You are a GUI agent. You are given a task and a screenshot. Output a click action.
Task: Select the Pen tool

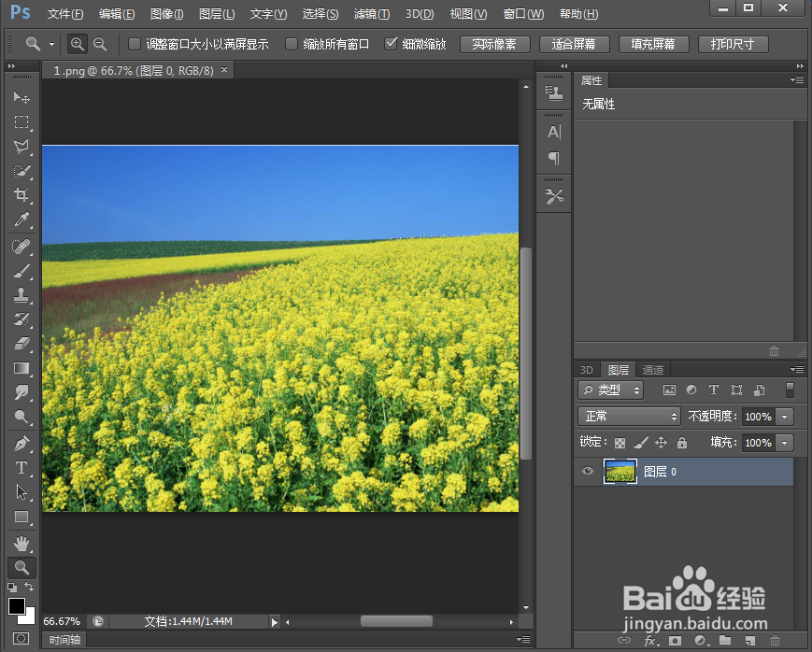coord(21,444)
